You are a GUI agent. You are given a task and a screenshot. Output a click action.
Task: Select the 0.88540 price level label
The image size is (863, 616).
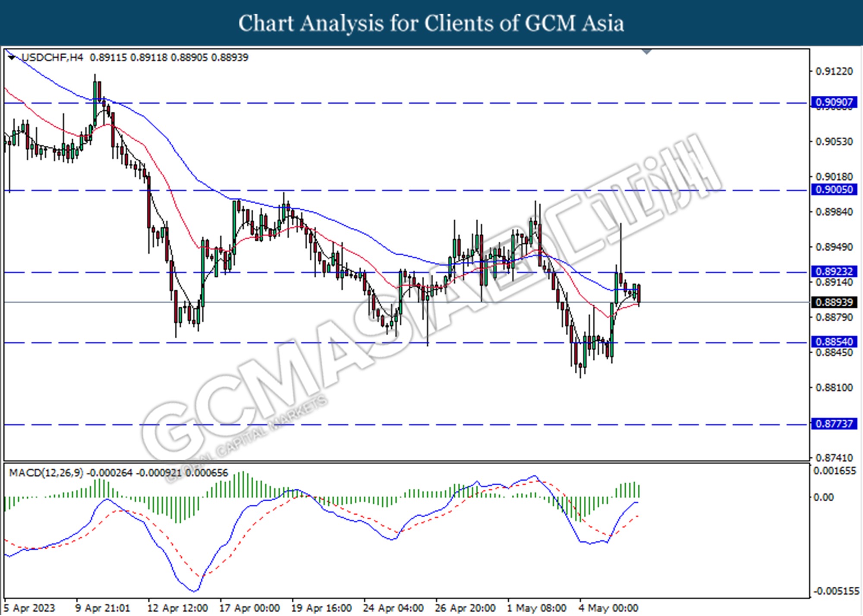coord(834,342)
